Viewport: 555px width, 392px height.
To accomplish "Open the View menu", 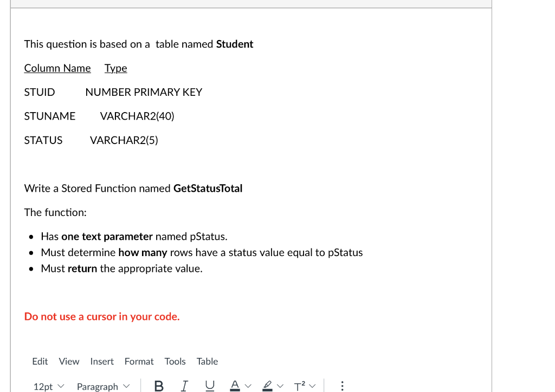I will 69,361.
